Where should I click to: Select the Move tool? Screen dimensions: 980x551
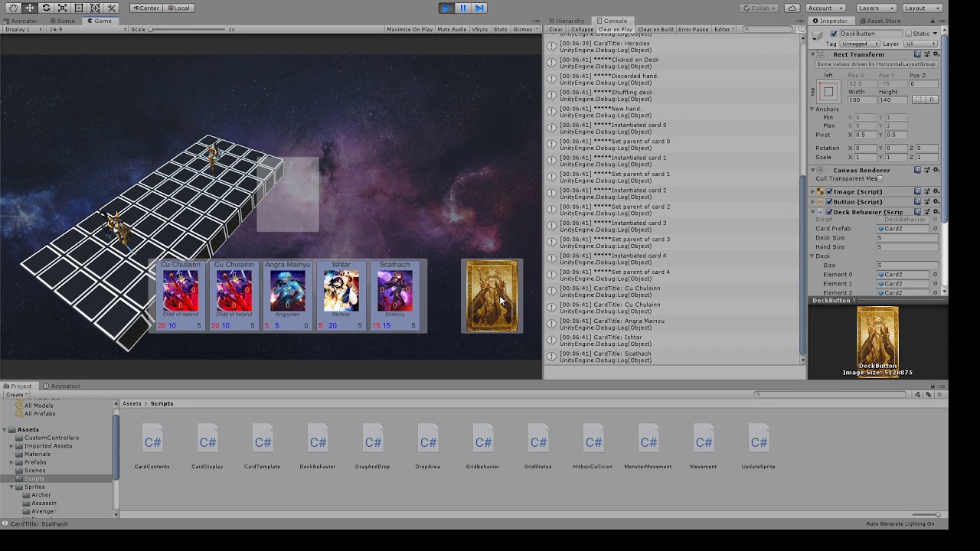(x=30, y=8)
